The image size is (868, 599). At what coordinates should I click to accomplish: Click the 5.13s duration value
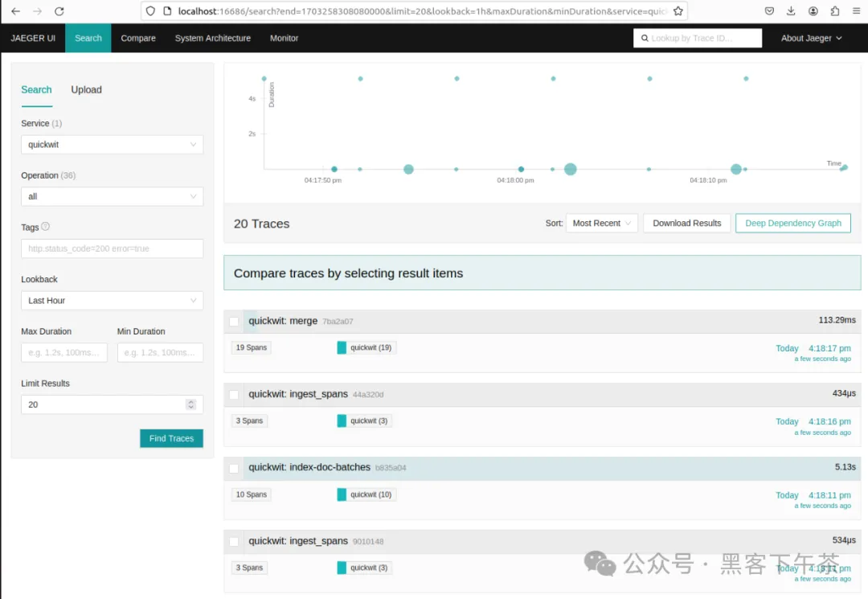[845, 466]
